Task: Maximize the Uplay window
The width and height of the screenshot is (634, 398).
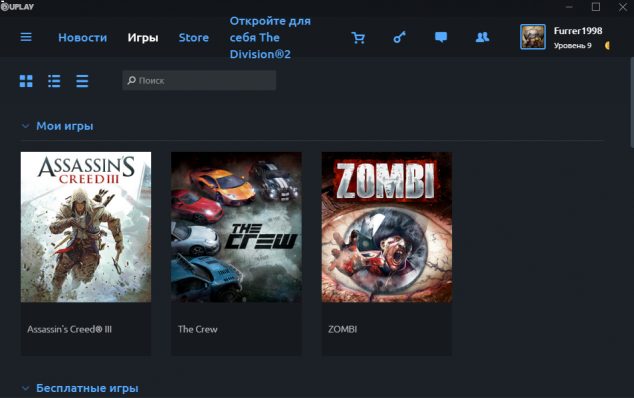Action: click(596, 7)
